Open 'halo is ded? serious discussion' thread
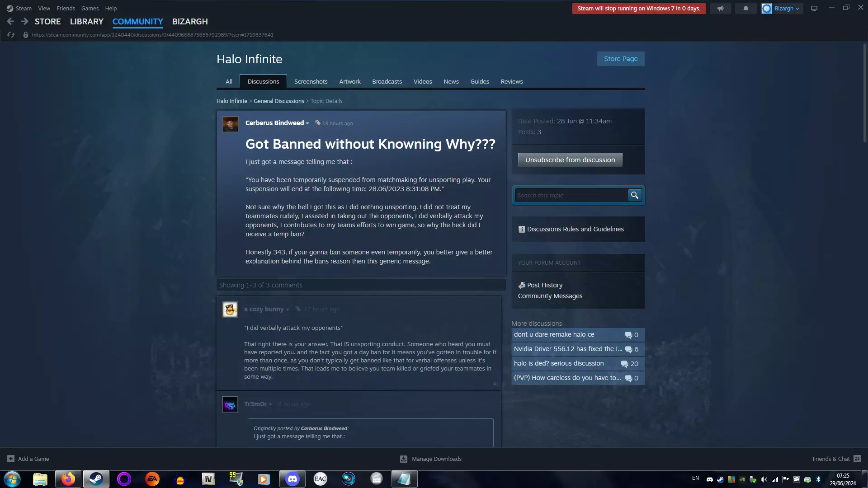Screen dimensions: 868x488 [559, 363]
